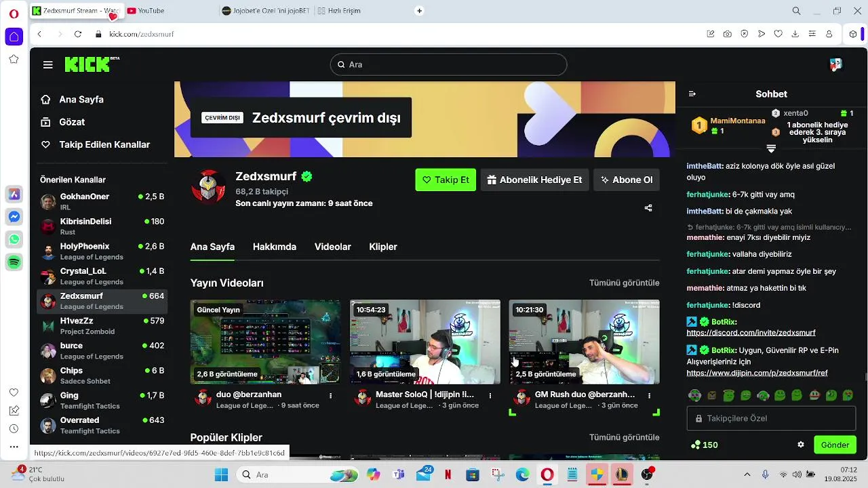Viewport: 868px width, 488px height.
Task: Share the Zedxsmurf channel
Action: tap(648, 208)
